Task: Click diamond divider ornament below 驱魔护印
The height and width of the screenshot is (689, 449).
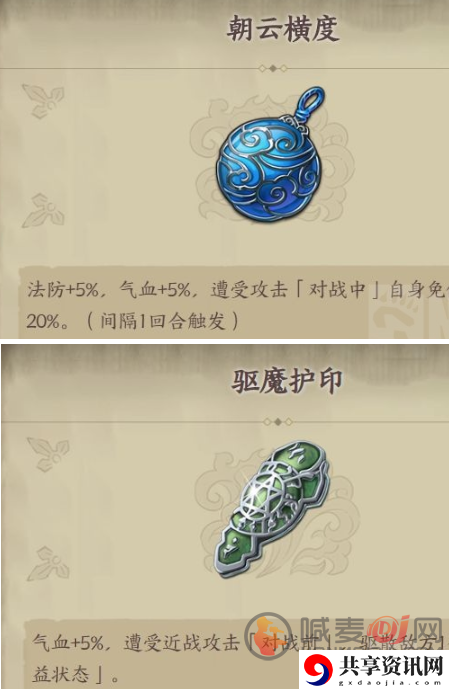Action: pos(277,421)
